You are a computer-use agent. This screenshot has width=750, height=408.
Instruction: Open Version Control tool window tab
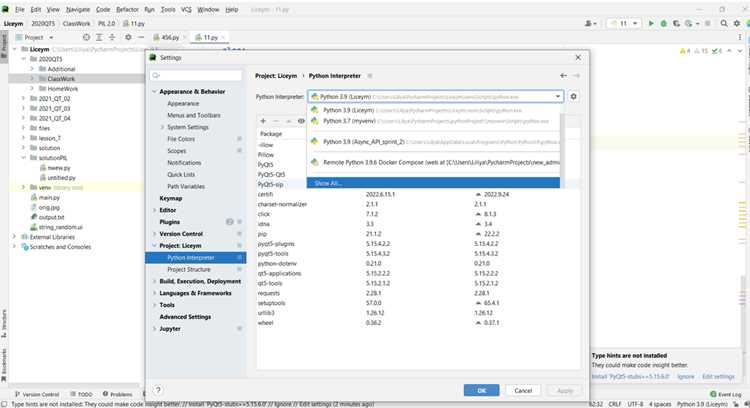point(37,394)
